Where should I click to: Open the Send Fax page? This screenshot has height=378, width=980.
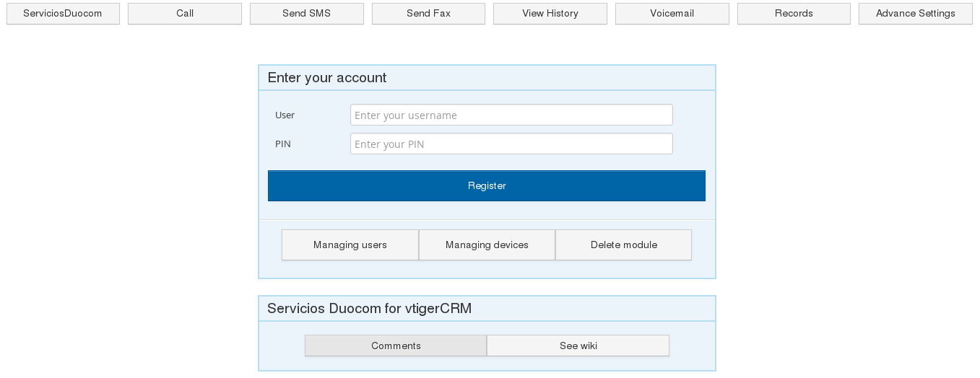(x=428, y=14)
